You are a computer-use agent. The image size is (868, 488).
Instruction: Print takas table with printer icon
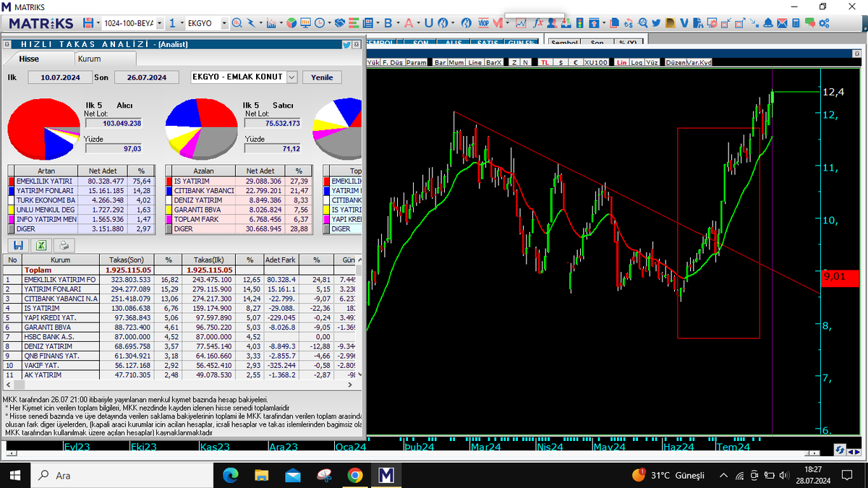(x=64, y=245)
